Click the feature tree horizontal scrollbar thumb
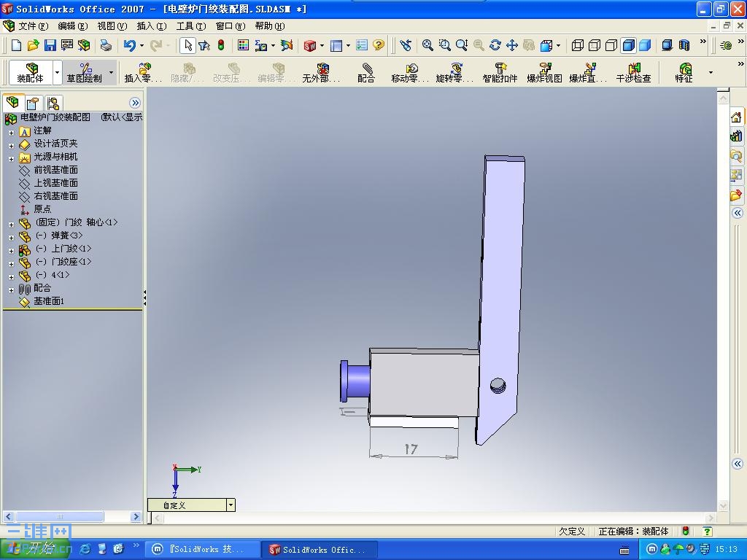747x560 pixels. (60, 517)
